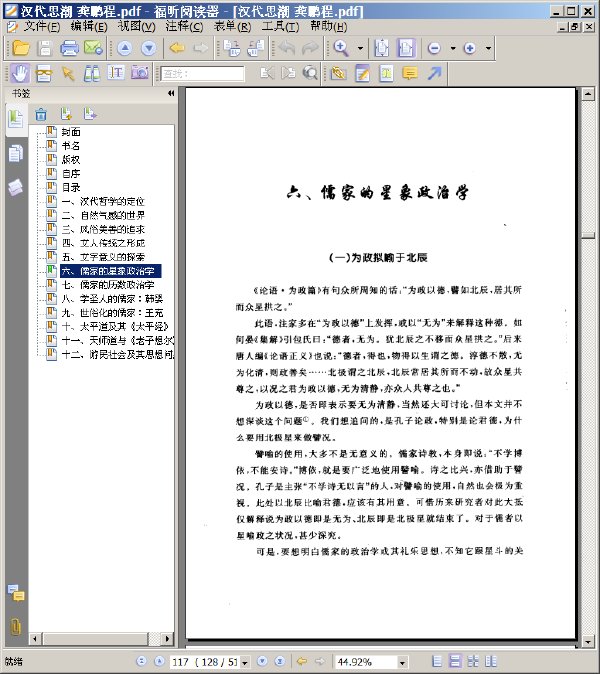Activate the snapshot camera tool
The height and width of the screenshot is (674, 600).
click(x=140, y=73)
